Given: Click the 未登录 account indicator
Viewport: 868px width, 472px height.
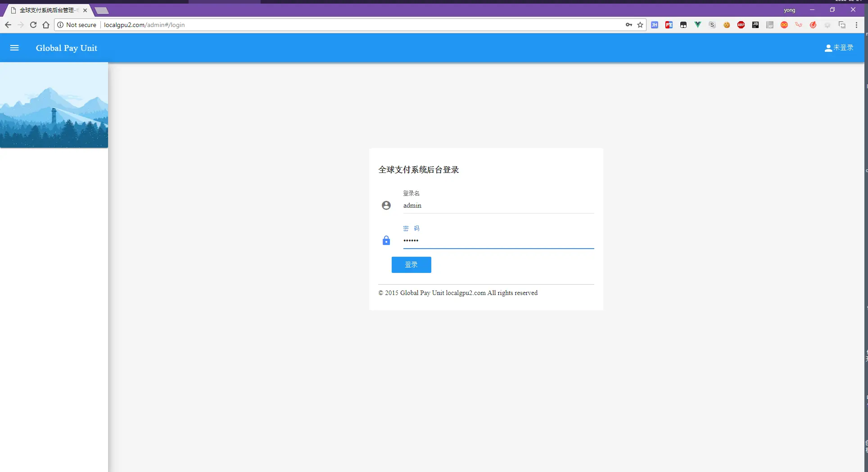Looking at the screenshot, I should (x=838, y=47).
